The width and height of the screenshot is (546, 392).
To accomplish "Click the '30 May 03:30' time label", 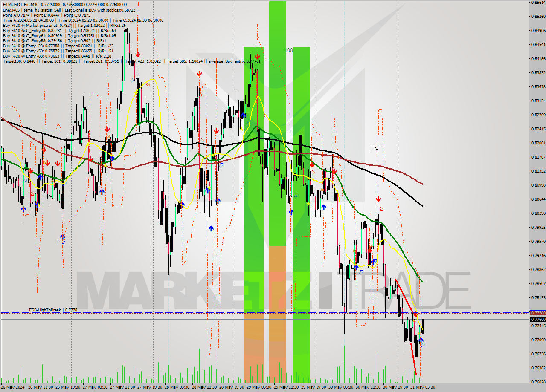I will (341, 387).
